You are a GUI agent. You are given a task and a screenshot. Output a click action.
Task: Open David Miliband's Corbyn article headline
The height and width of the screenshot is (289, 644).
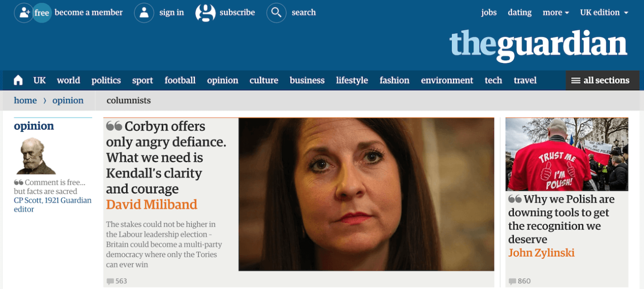pyautogui.click(x=166, y=157)
